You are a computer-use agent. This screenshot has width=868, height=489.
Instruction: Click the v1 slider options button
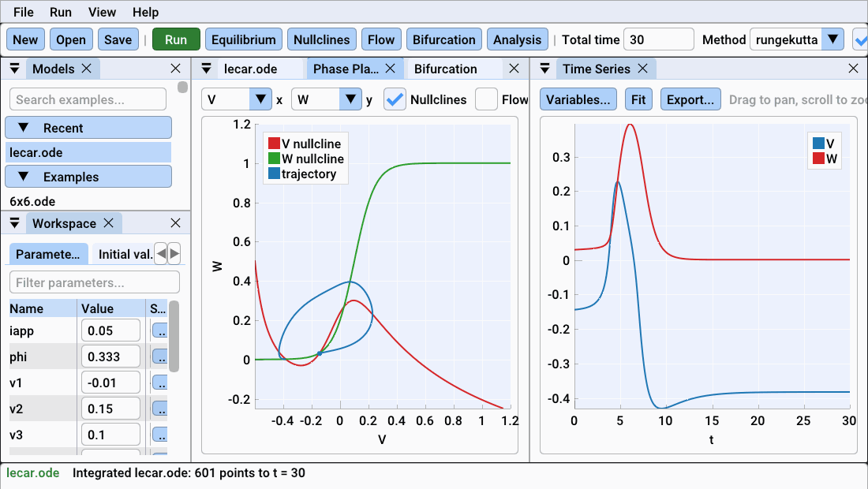[160, 383]
